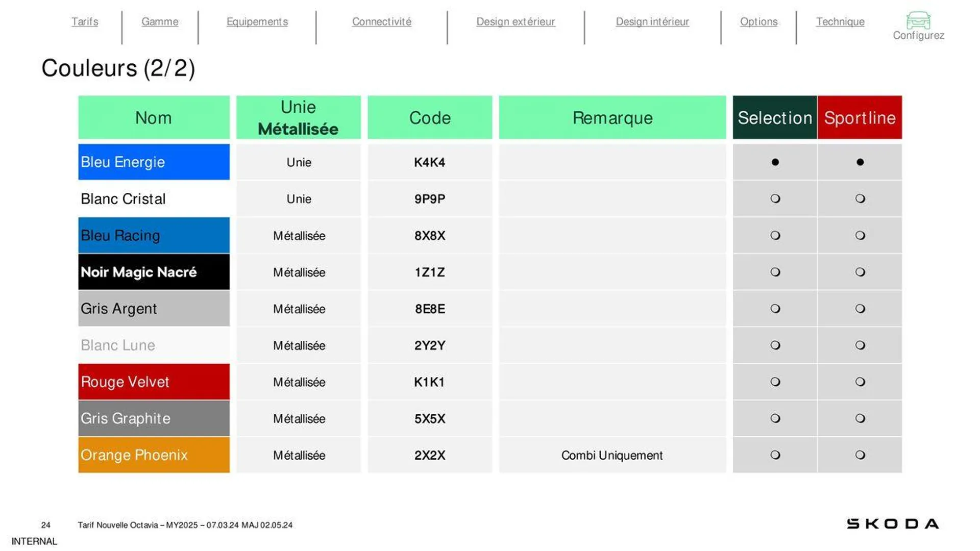Click code K4K4
Image resolution: width=980 pixels, height=551 pixels.
tap(430, 162)
